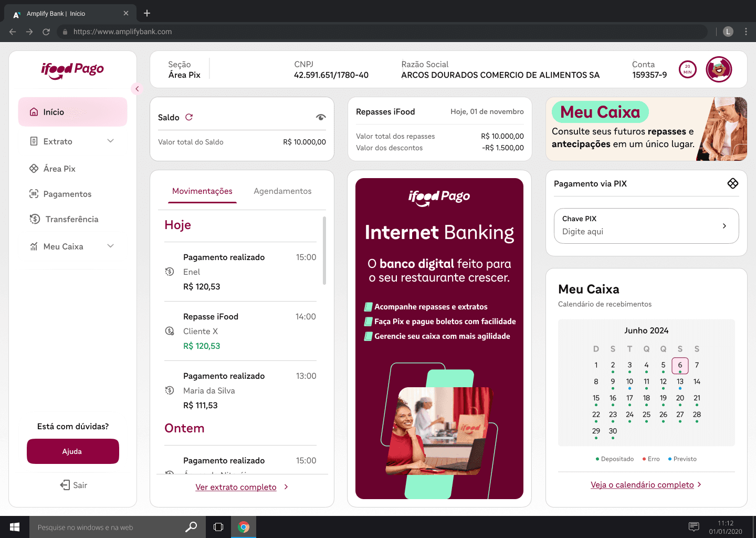This screenshot has height=538, width=756.
Task: Switch to the Movimentações tab
Action: click(202, 191)
